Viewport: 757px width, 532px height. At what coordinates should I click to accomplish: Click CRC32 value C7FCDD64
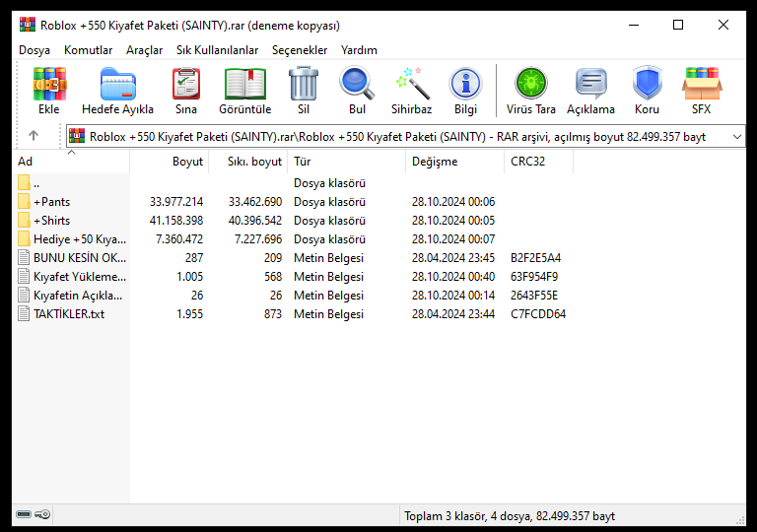538,314
